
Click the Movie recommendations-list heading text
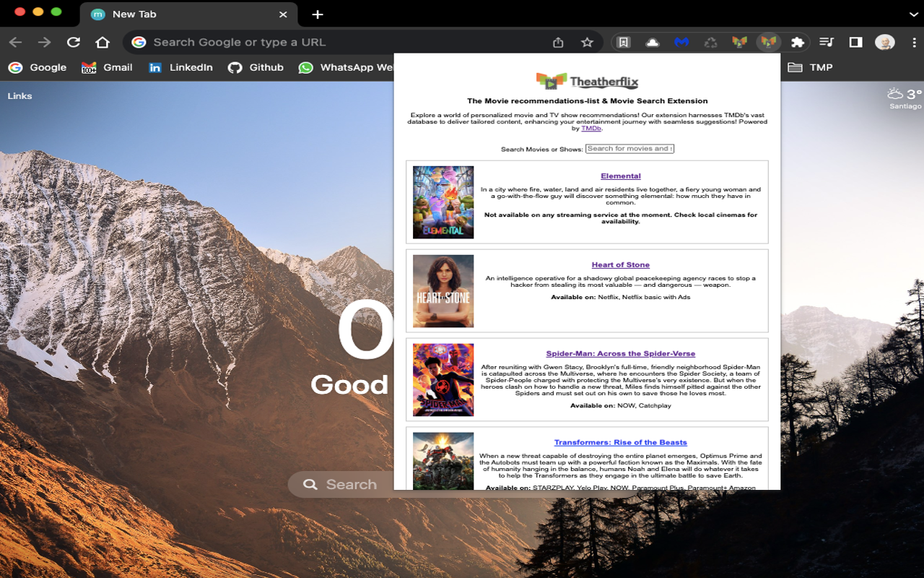coord(587,101)
